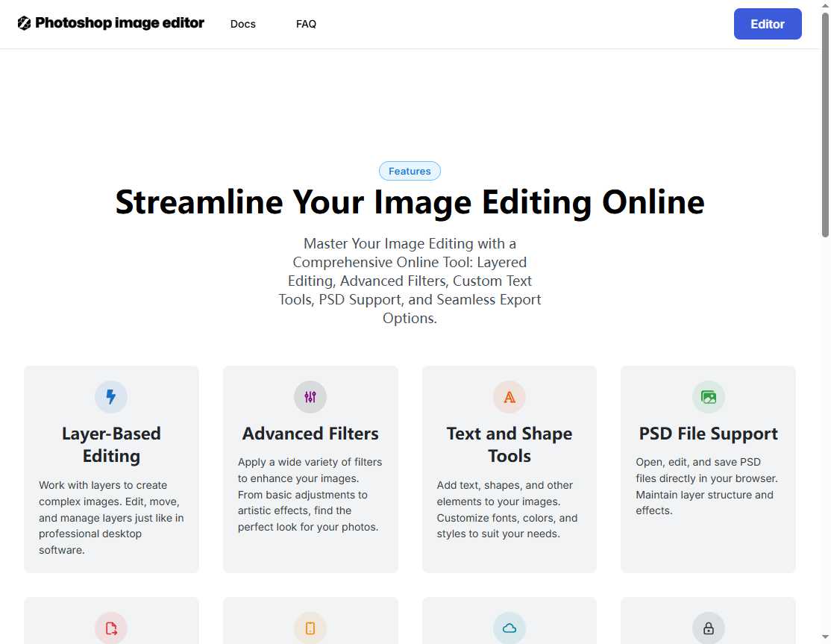The width and height of the screenshot is (831, 644).
Task: Click the 'Streamline Your Image Editing Online' headline
Action: pos(410,201)
